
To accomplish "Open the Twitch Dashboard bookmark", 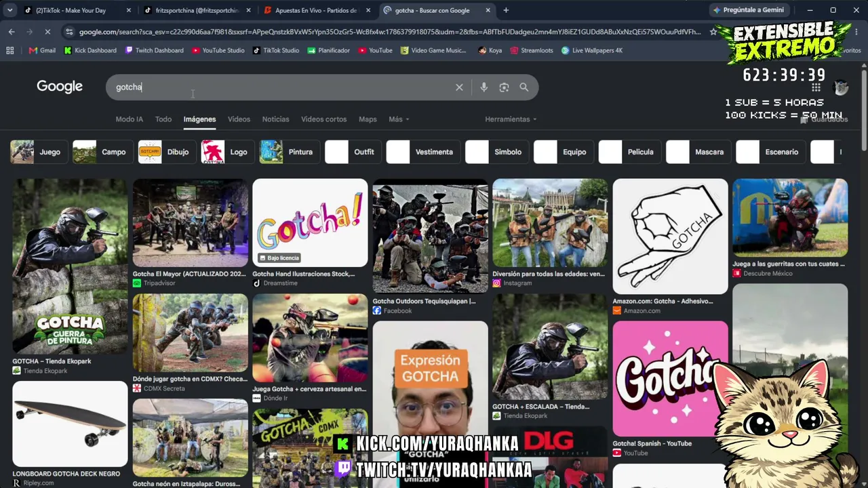I will point(155,50).
